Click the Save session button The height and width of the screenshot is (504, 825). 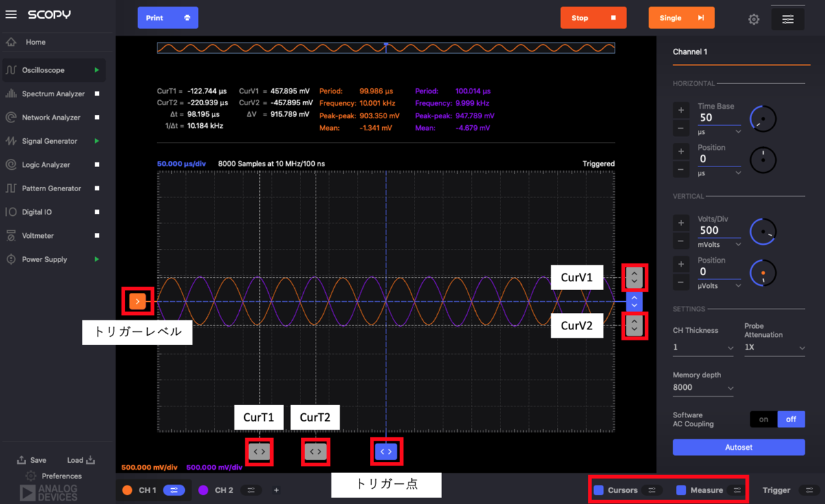32,460
